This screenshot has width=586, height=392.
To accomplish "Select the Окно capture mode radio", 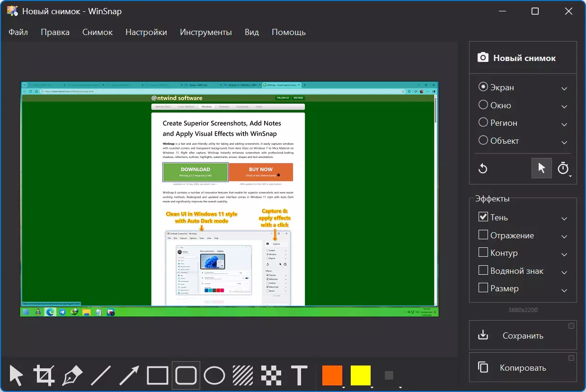I will 483,105.
